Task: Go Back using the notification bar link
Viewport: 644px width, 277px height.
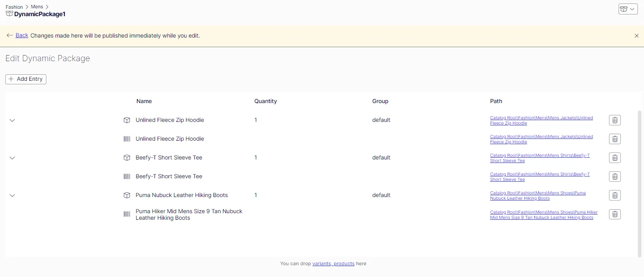Action: click(x=22, y=35)
